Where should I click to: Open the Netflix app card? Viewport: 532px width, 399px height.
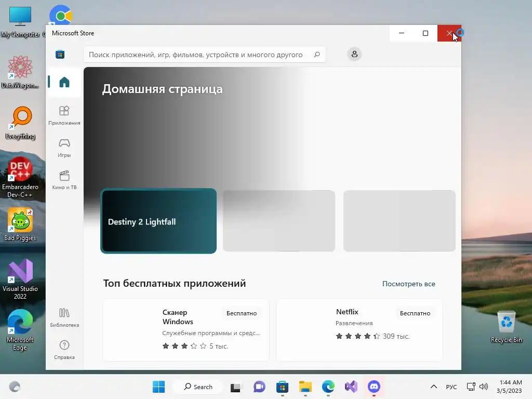click(360, 330)
